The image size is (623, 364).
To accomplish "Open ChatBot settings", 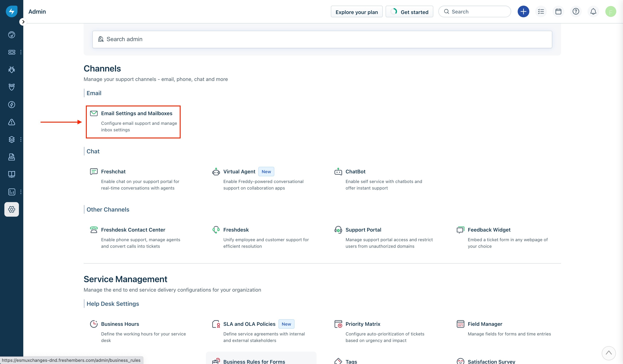I will click(x=355, y=172).
